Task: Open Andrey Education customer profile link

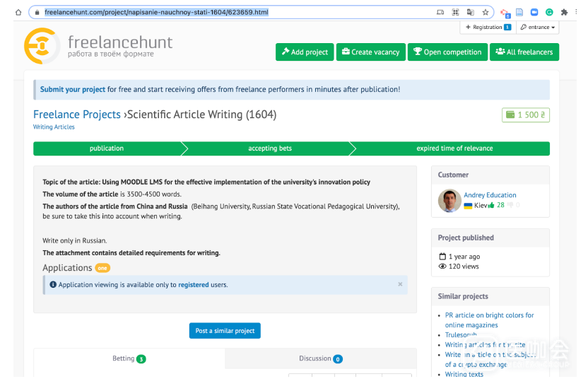Action: 490,195
